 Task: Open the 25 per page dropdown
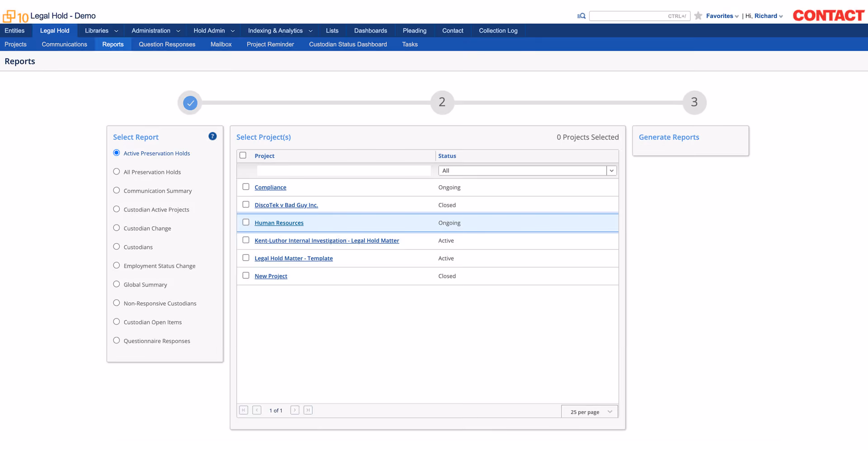590,412
